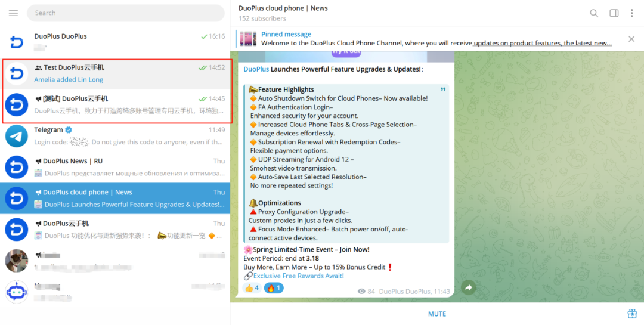Click the MUTE button
Screen dimensions: 644x325
coord(437,314)
